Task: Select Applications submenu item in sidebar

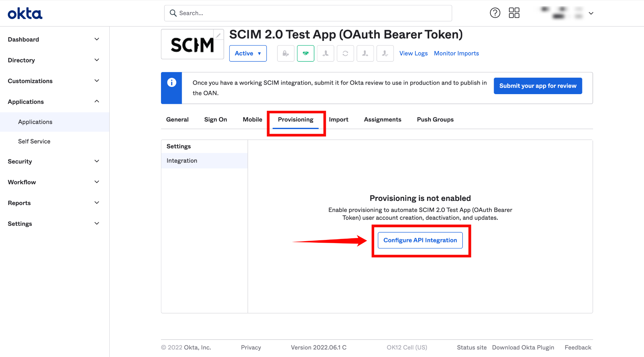Action: tap(55, 122)
